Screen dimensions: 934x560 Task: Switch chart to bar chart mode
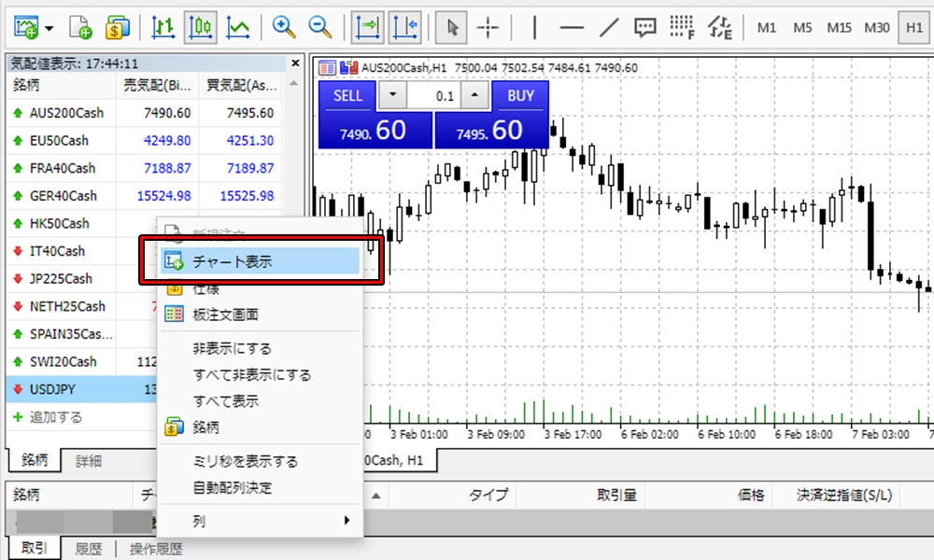(x=163, y=27)
